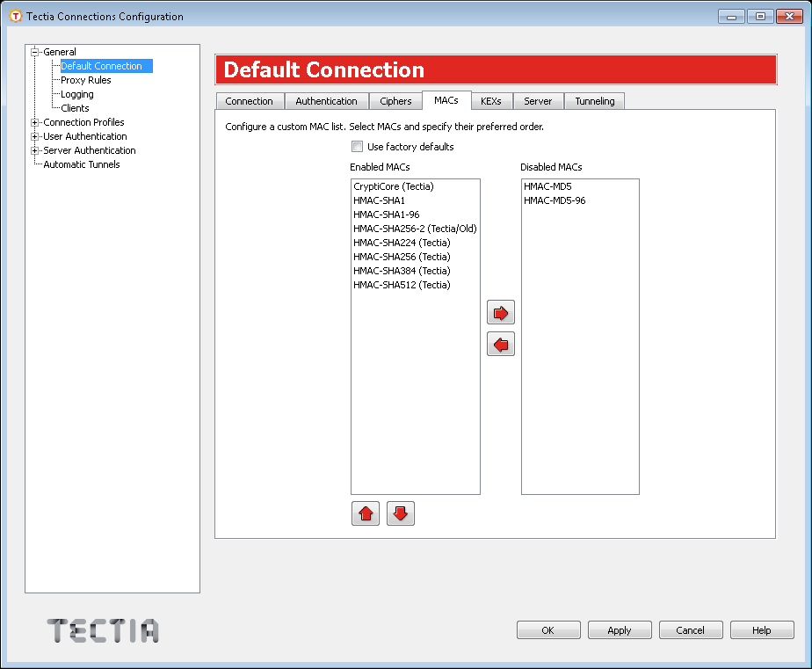812x669 pixels.
Task: Expand the Server Authentication node
Action: pyautogui.click(x=35, y=150)
